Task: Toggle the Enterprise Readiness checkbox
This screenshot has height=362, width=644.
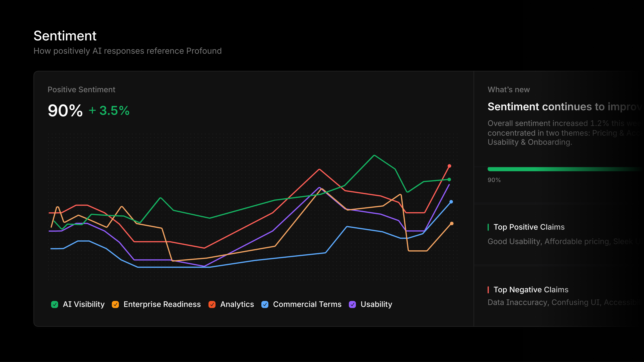Action: [x=115, y=304]
